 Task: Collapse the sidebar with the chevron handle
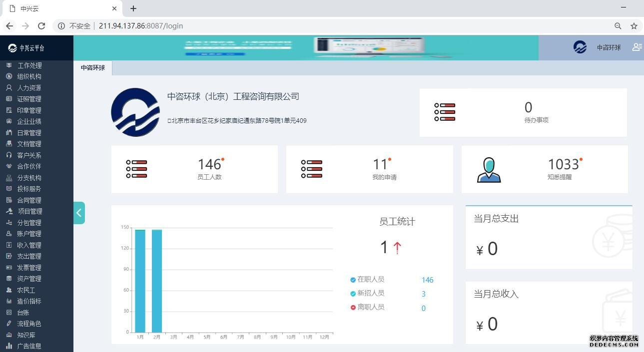click(x=79, y=213)
